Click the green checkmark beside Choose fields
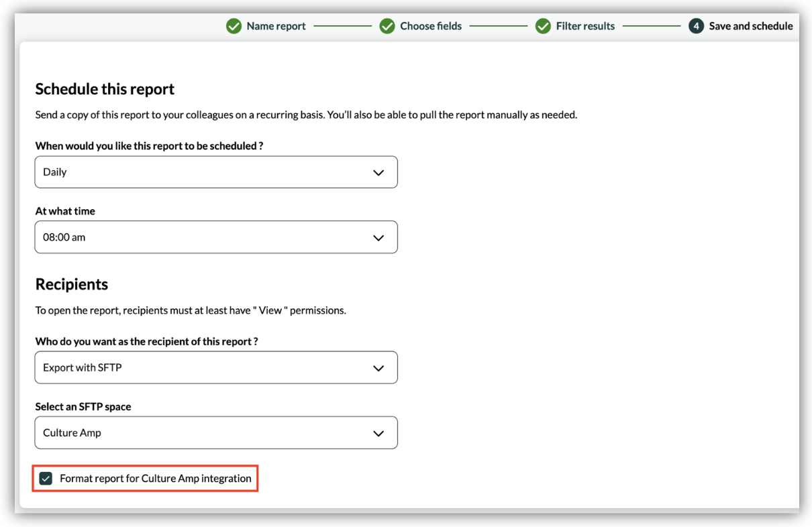 pos(387,26)
